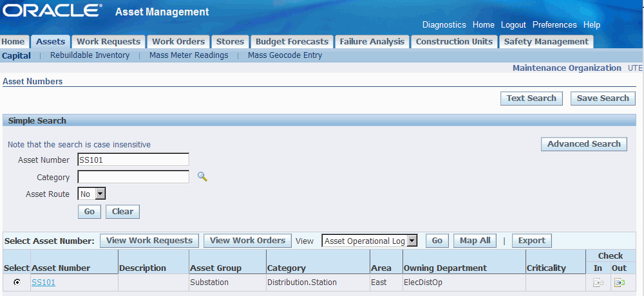644x296 pixels.
Task: Click the Export button
Action: tap(532, 241)
